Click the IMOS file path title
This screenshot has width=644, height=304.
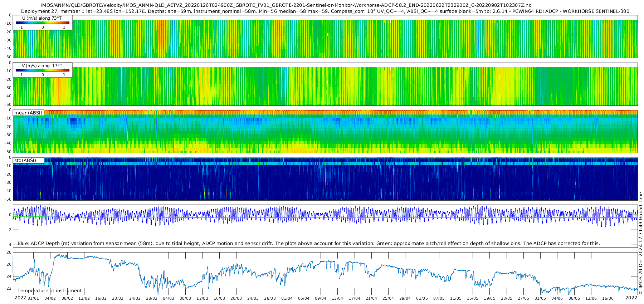click(286, 5)
